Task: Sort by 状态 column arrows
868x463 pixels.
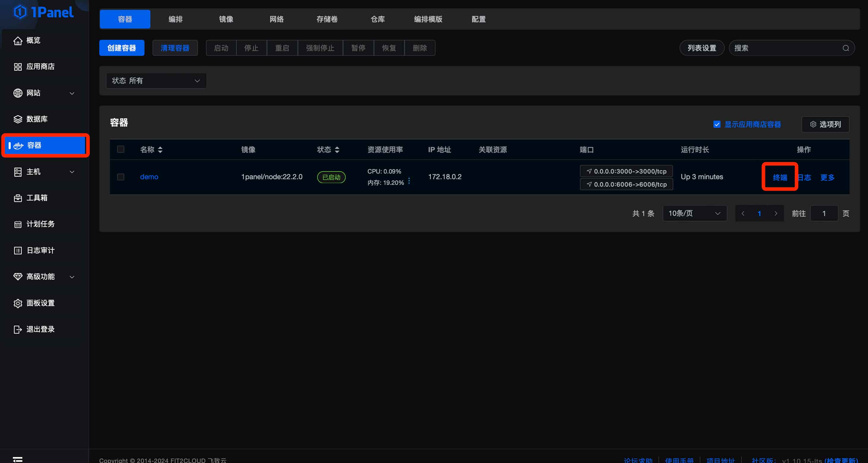Action: (x=337, y=149)
